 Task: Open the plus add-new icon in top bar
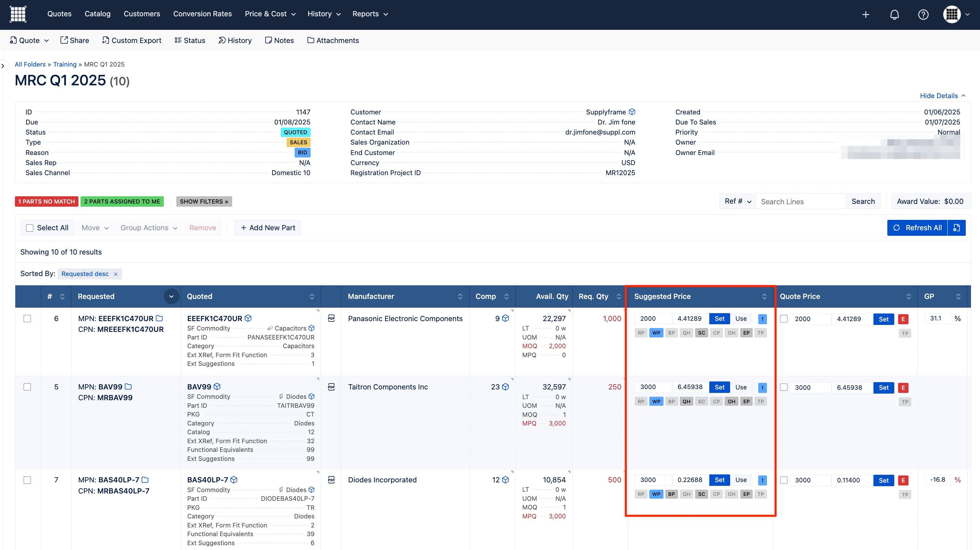coord(865,15)
